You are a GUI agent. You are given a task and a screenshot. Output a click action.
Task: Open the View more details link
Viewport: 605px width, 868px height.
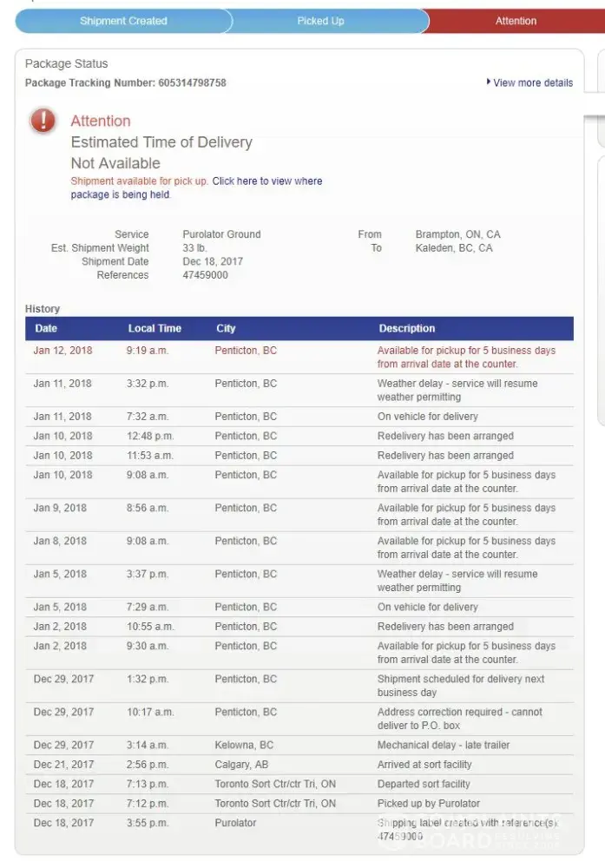point(533,83)
